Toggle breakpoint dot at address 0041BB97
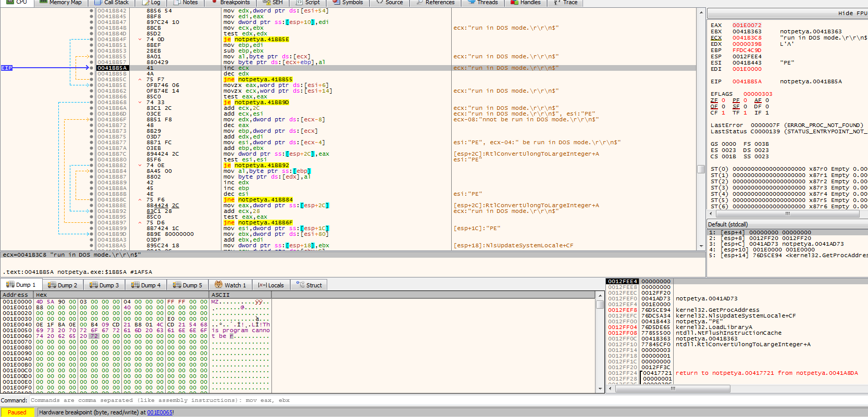The width and height of the screenshot is (868, 417). coord(92,222)
